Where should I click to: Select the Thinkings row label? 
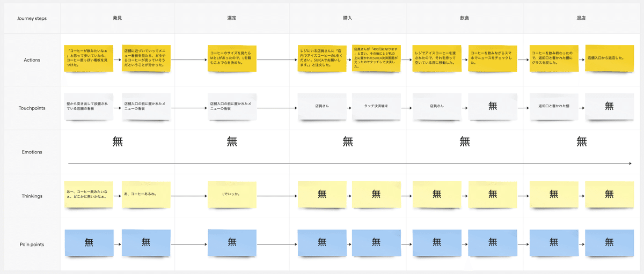click(32, 196)
